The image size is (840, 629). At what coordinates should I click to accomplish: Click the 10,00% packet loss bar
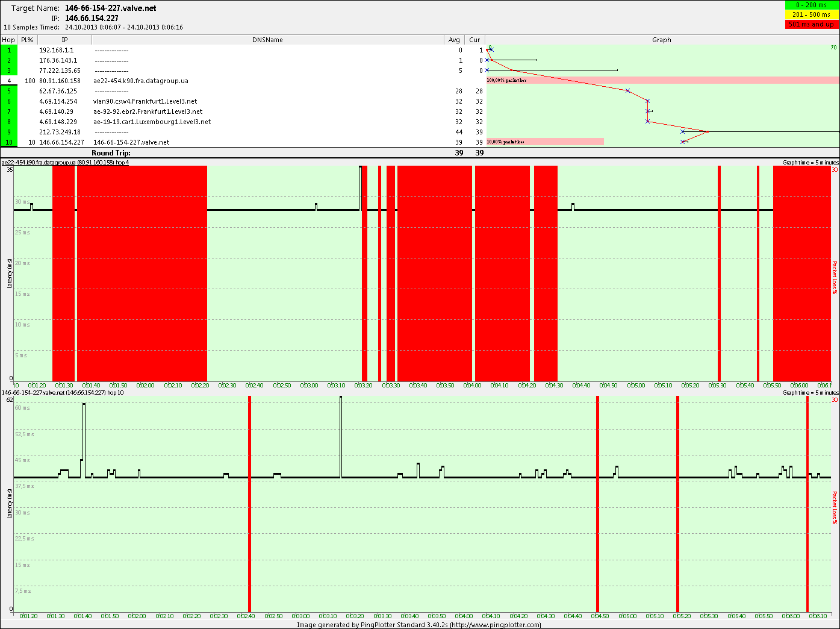(545, 142)
